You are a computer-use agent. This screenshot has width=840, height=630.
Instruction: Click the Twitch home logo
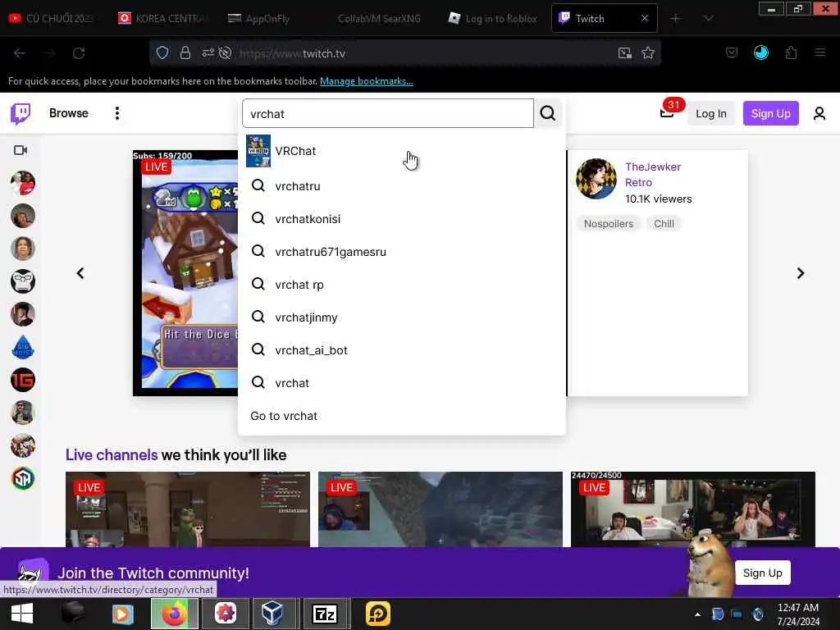point(21,113)
